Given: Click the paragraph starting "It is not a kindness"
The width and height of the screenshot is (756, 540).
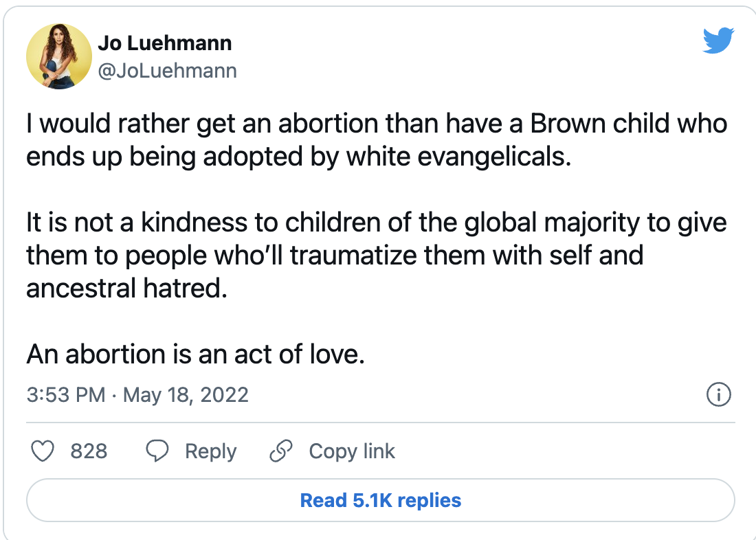Looking at the screenshot, I should pos(377,255).
